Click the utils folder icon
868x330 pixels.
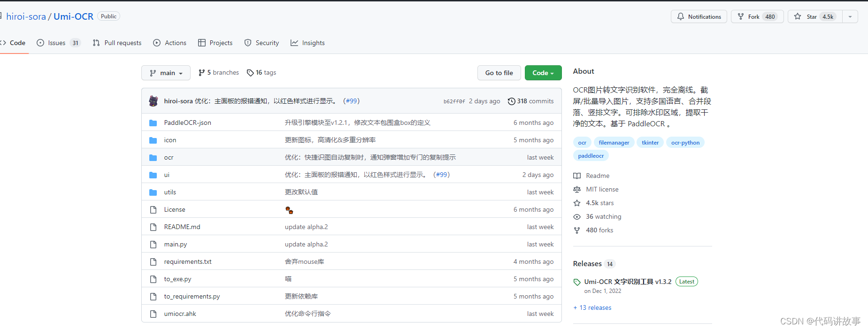[x=153, y=192]
